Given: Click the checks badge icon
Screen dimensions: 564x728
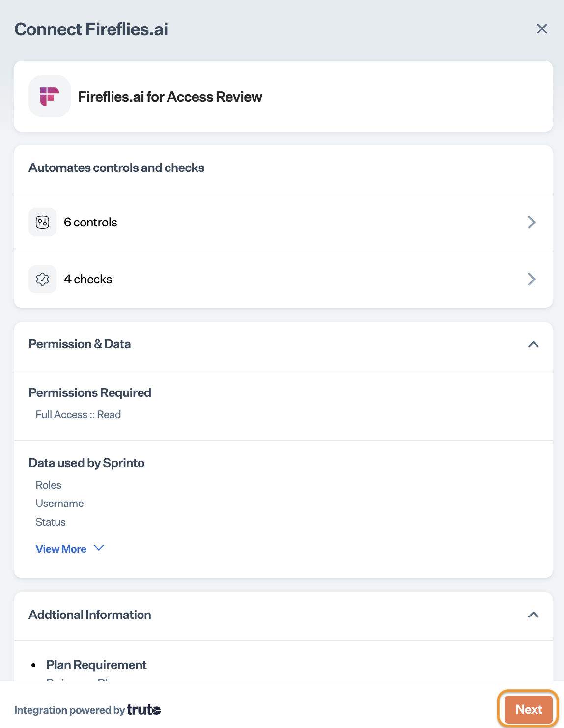Looking at the screenshot, I should pyautogui.click(x=43, y=279).
